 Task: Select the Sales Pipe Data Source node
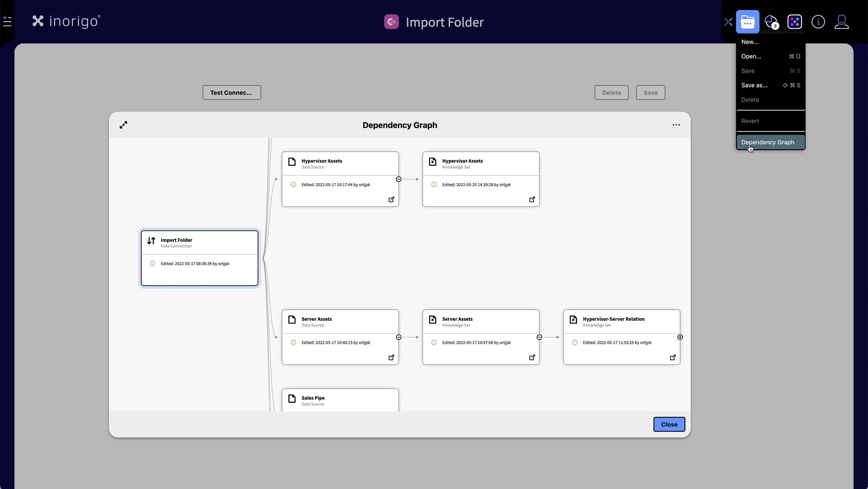[x=340, y=400]
